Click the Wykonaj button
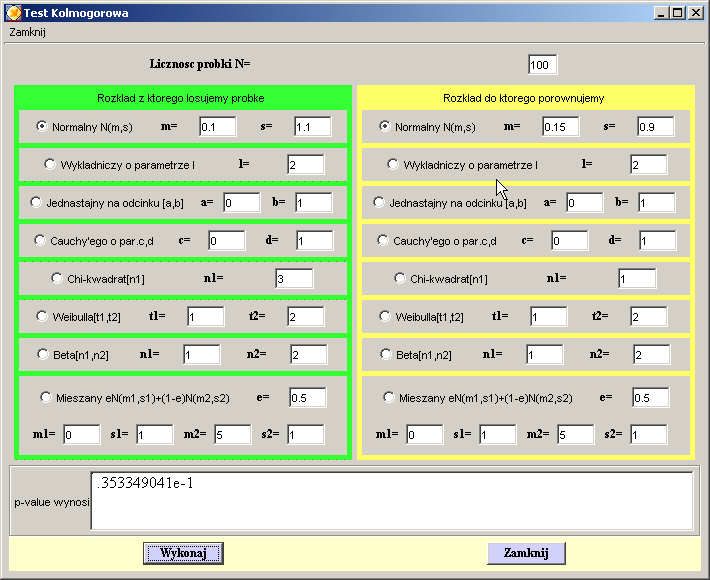This screenshot has width=710, height=580. pos(183,553)
